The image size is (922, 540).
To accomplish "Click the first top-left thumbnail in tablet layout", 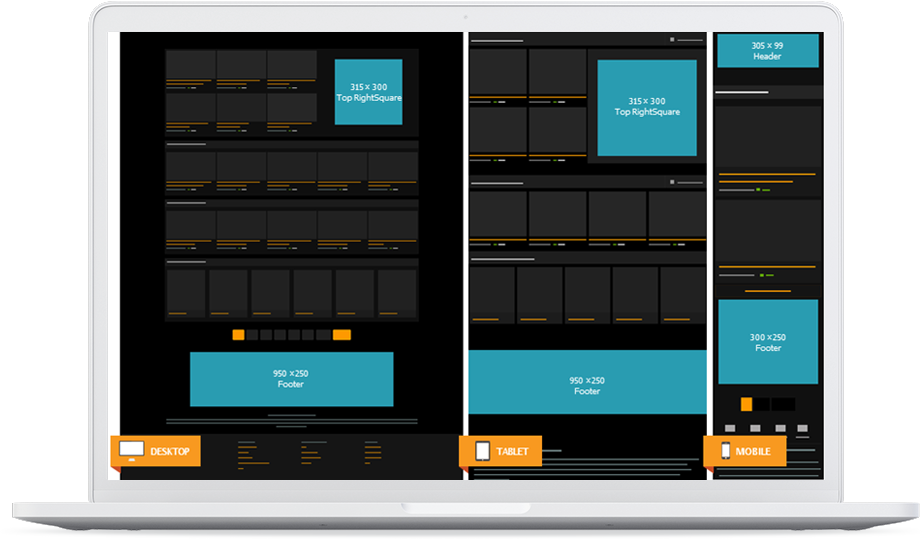I will coord(498,72).
